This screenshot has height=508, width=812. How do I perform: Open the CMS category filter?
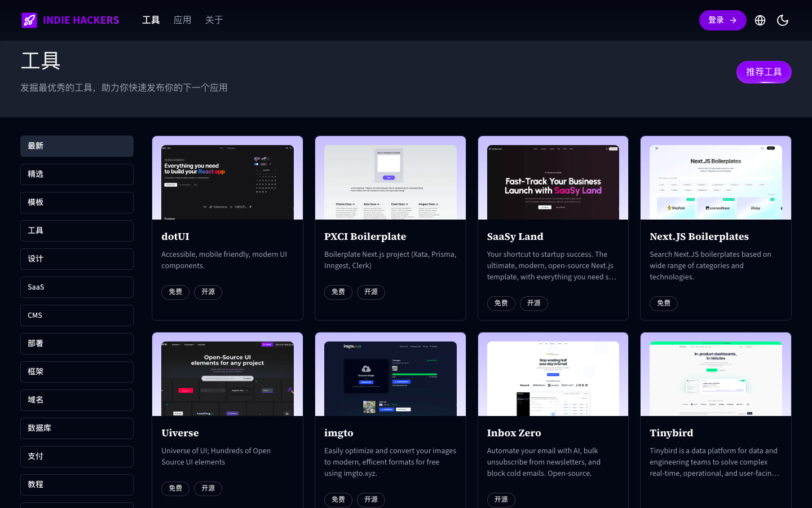pyautogui.click(x=77, y=315)
